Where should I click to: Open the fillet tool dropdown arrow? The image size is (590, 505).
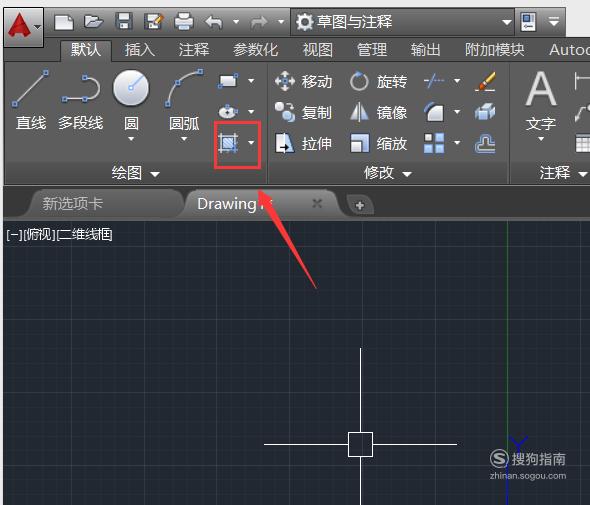click(x=457, y=111)
